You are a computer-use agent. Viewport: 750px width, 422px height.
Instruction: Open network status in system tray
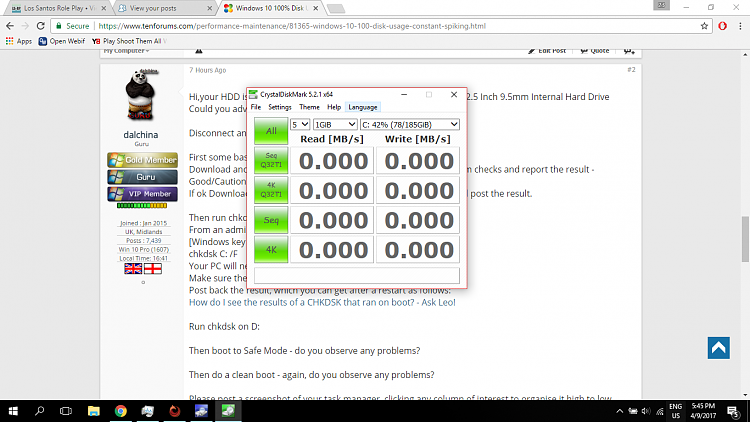(660, 411)
